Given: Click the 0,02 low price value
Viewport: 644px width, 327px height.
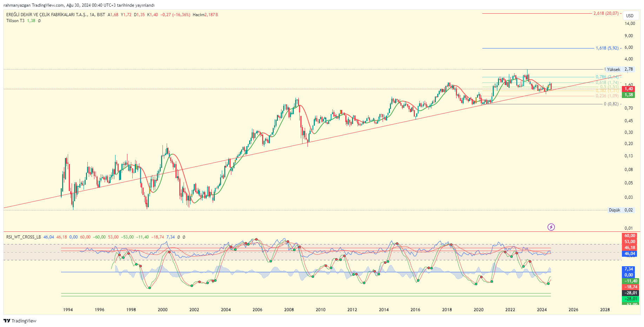Looking at the screenshot, I should (x=629, y=210).
